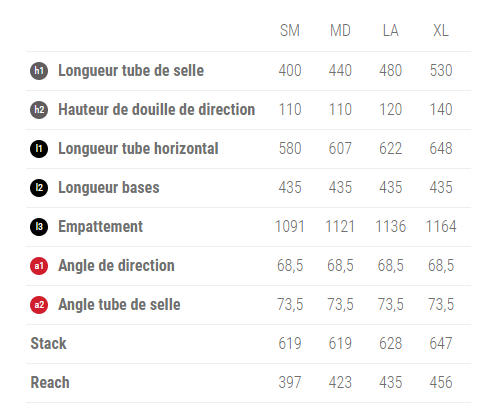Click the LA Stack value 628
Screen dimensions: 488x412
coord(390,344)
